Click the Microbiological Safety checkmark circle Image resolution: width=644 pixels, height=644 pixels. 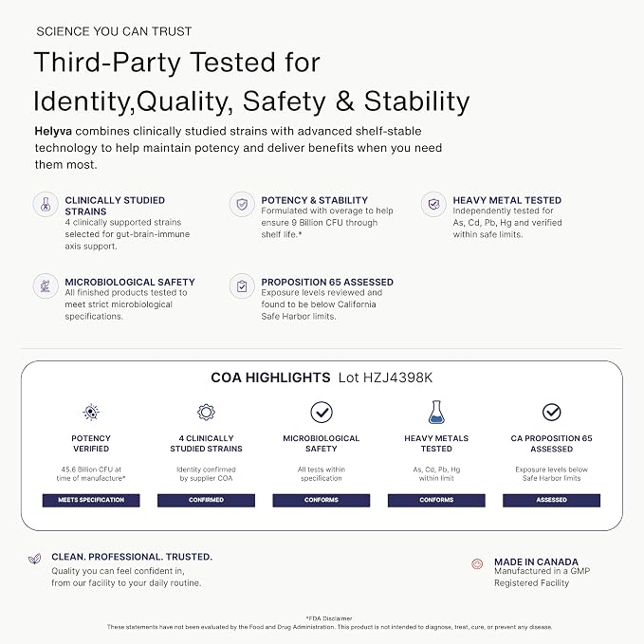click(x=322, y=412)
